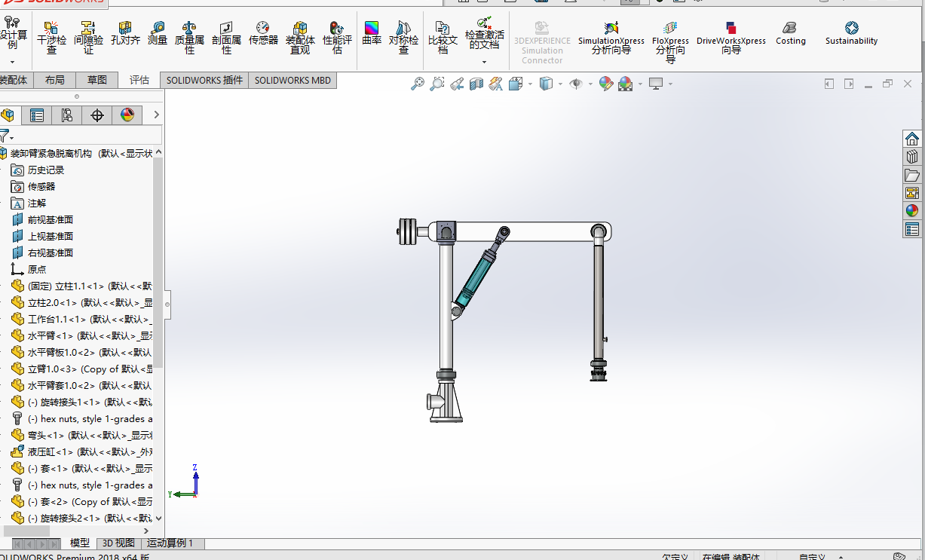Viewport: 925px width, 560px height.
Task: Open Appearances and Scenes task pane
Action: (912, 211)
